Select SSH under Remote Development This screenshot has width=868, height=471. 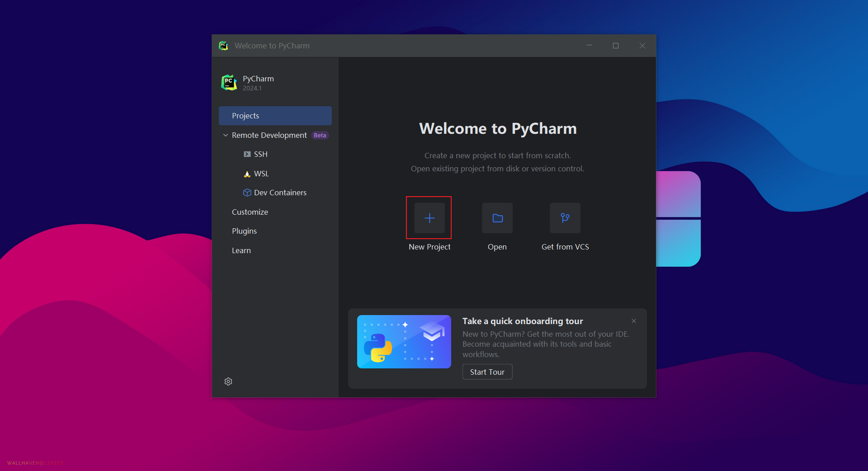pos(261,154)
